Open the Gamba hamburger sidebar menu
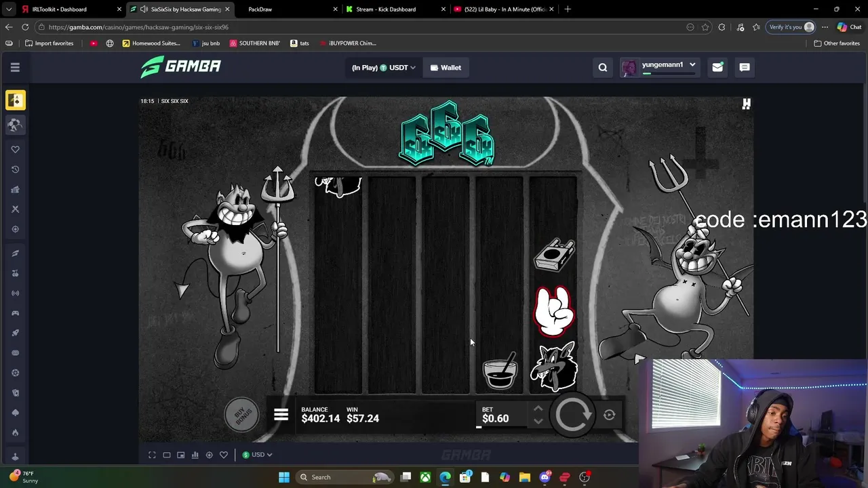Viewport: 868px width, 488px height. click(15, 67)
